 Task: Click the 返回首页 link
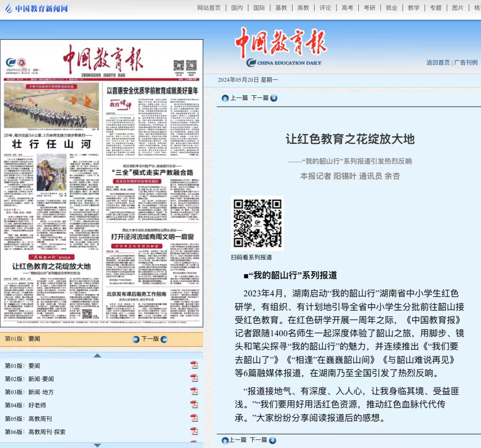[x=438, y=62]
